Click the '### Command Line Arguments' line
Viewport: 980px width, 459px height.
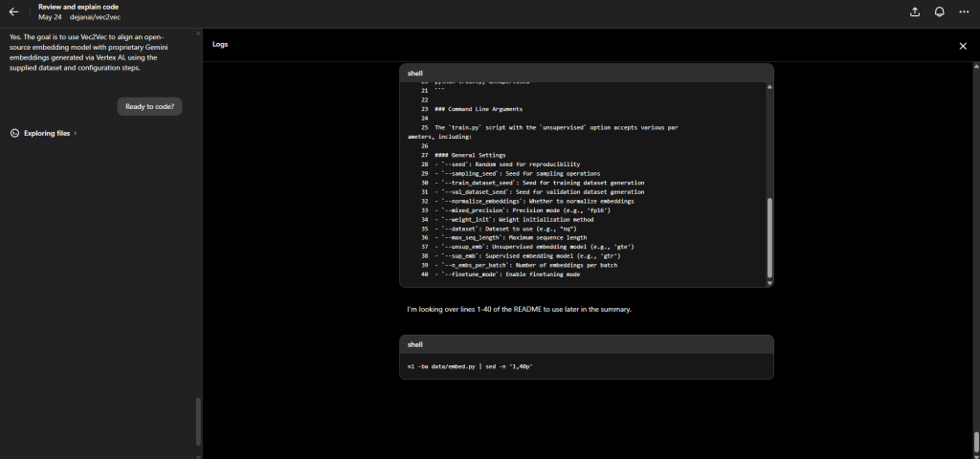(x=479, y=109)
